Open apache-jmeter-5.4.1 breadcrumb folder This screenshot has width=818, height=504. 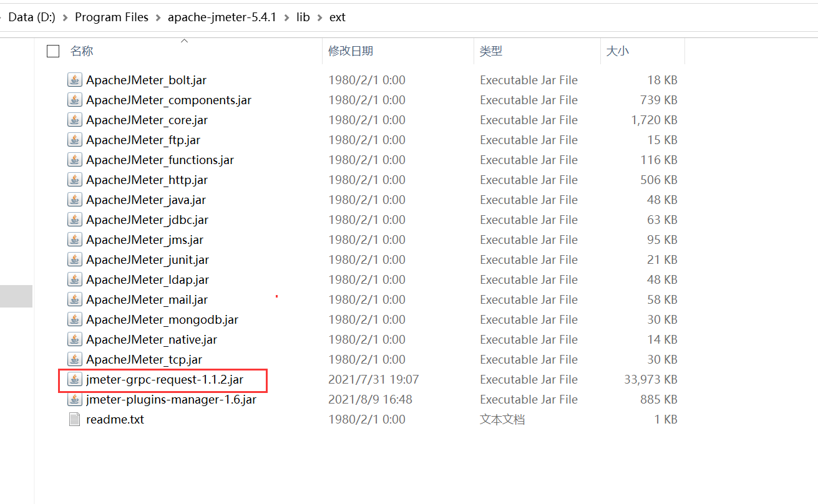click(x=222, y=17)
